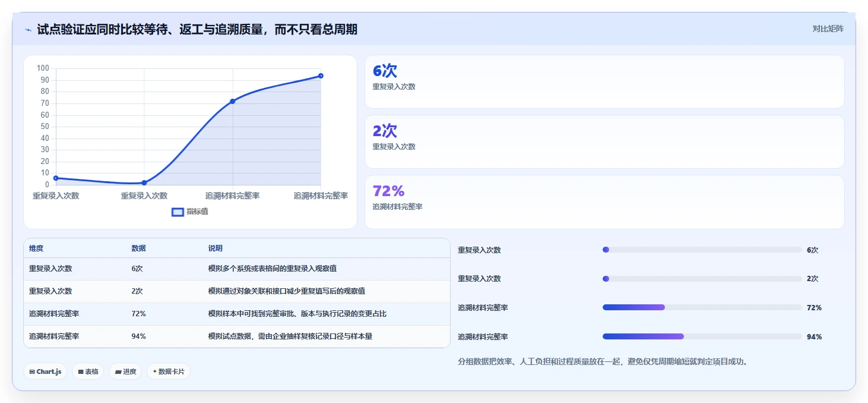
Task: Click the chart data point at value 6
Action: (56, 178)
